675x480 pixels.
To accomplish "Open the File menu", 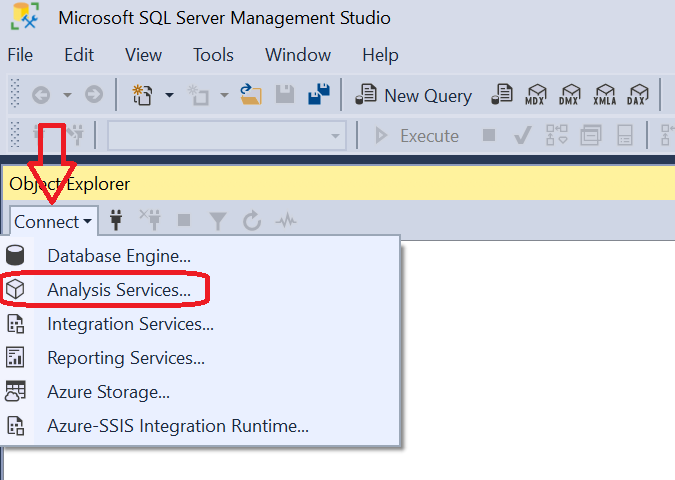I will tap(20, 55).
